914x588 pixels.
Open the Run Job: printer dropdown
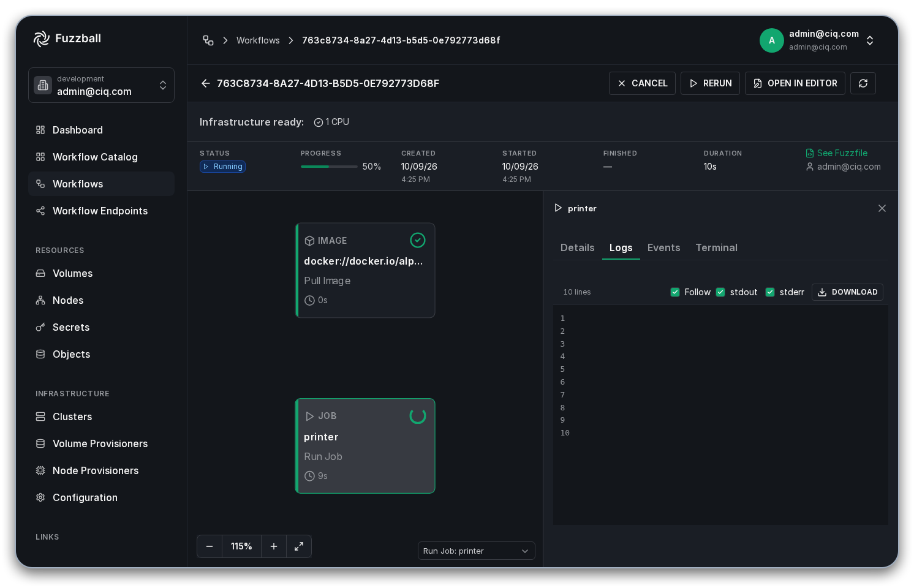pos(477,551)
